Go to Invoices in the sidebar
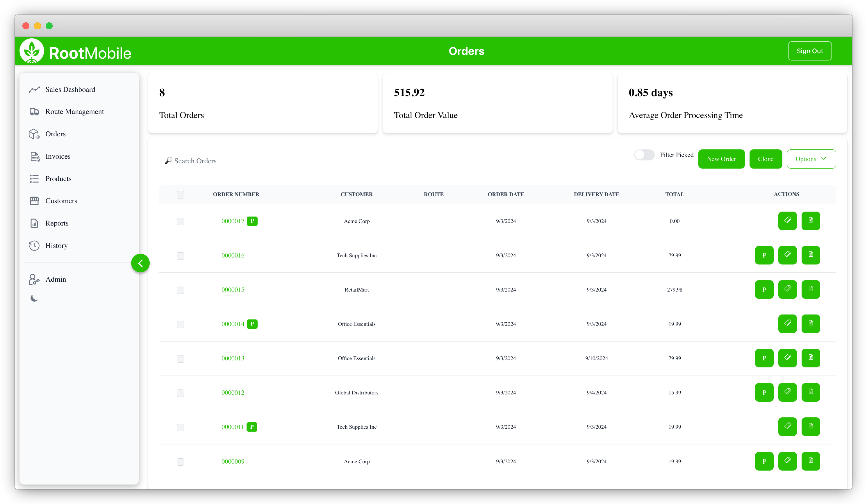The image size is (867, 504). pos(58,156)
